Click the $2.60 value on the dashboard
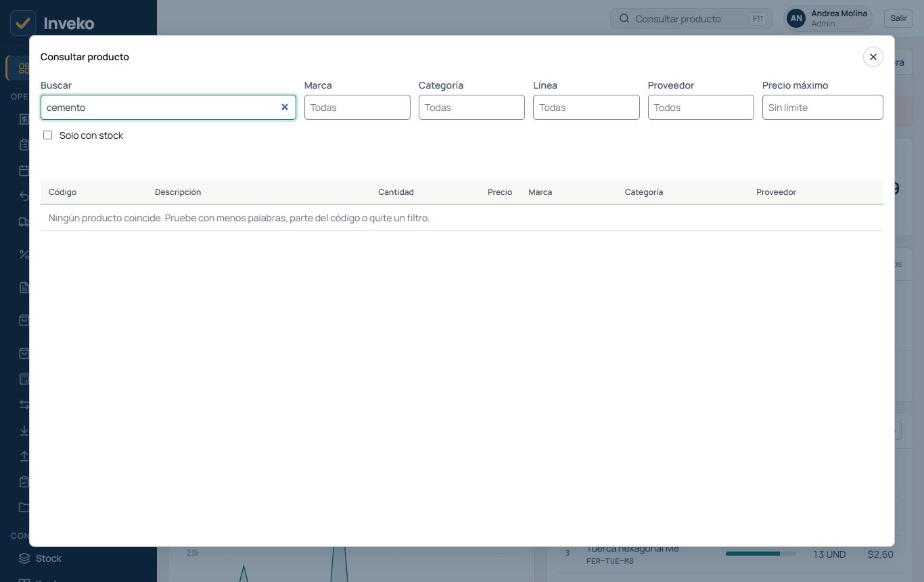 click(x=881, y=554)
